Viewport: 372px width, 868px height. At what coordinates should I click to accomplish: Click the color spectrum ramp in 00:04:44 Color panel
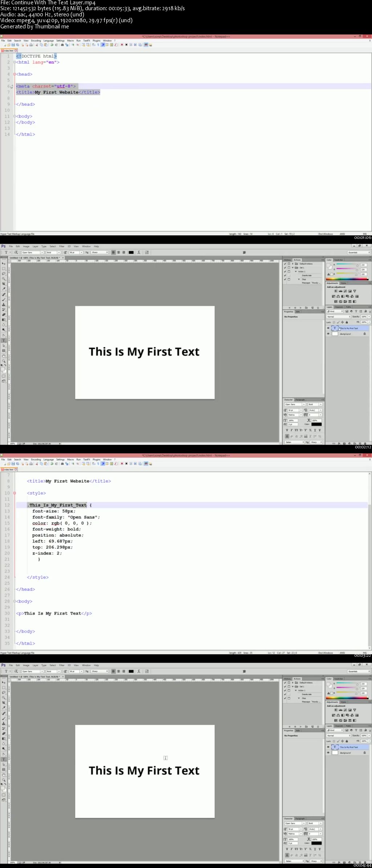pyautogui.click(x=347, y=698)
